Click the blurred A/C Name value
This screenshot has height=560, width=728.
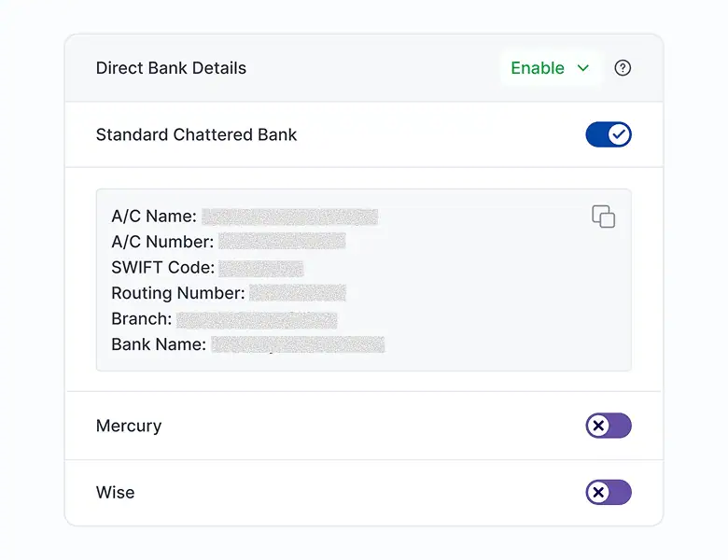(289, 217)
